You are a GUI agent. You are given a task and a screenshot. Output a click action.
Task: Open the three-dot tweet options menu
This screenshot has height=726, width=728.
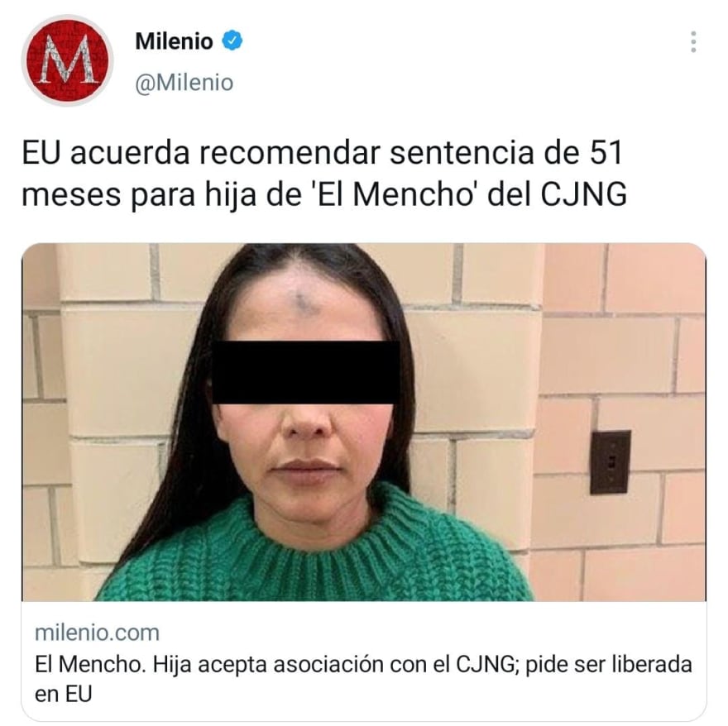(693, 42)
